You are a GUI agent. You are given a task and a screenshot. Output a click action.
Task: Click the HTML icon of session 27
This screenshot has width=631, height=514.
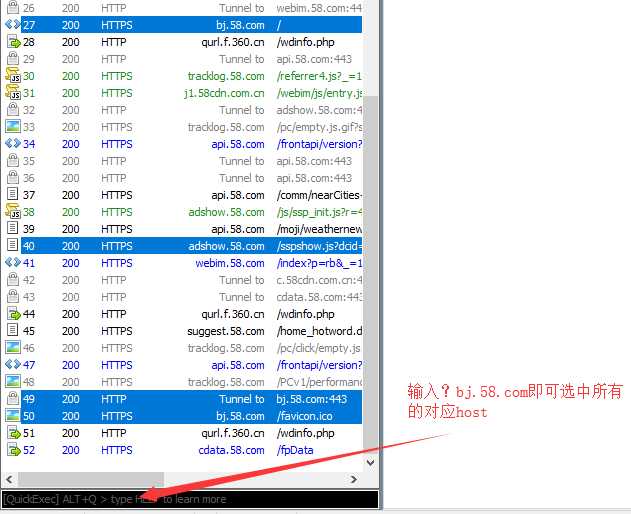click(x=13, y=25)
